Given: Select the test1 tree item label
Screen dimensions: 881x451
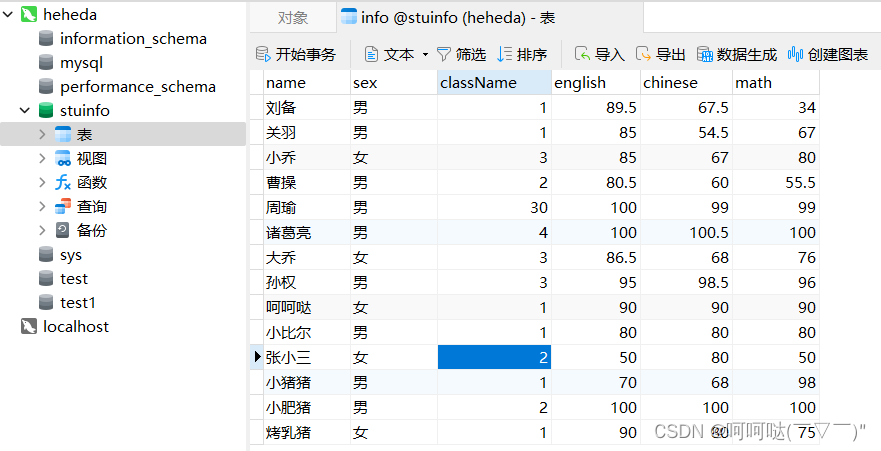Looking at the screenshot, I should pyautogui.click(x=78, y=303).
